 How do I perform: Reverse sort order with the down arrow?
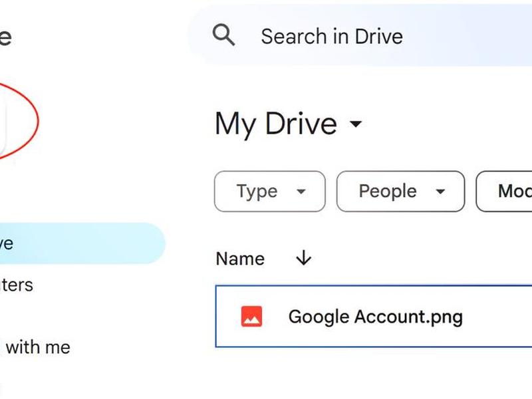(304, 258)
